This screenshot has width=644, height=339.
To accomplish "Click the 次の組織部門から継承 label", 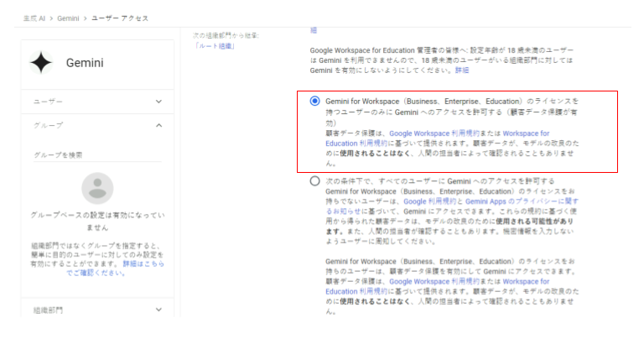I will pos(226,36).
